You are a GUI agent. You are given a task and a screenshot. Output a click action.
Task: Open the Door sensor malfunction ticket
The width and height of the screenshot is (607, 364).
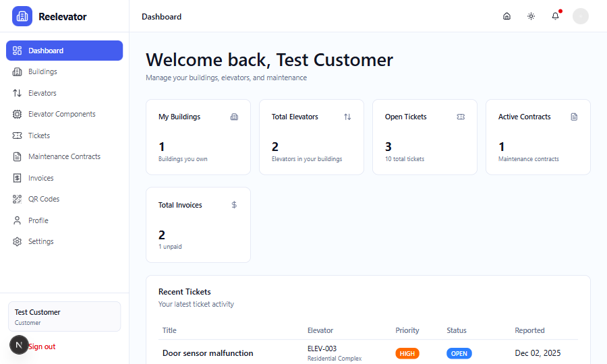pos(208,353)
